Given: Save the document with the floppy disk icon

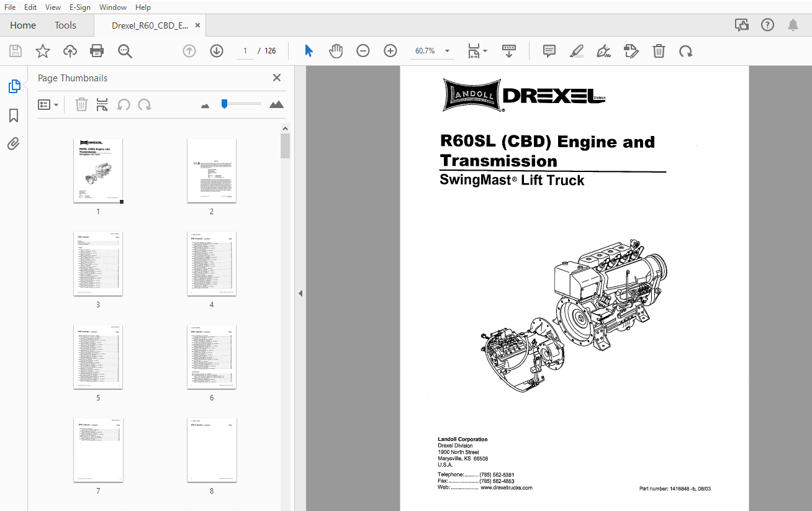Looking at the screenshot, I should [16, 51].
